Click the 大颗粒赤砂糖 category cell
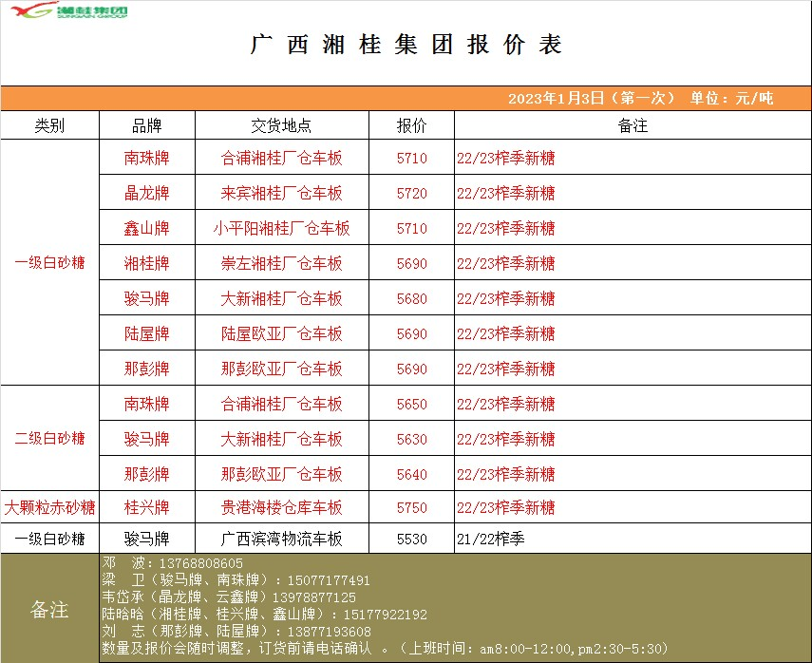The image size is (812, 663). tap(49, 507)
